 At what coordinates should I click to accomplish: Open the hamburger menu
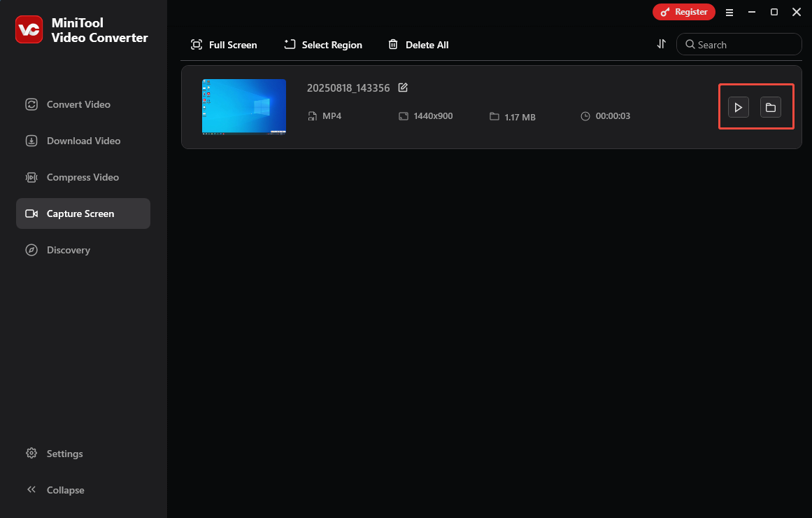tap(729, 12)
